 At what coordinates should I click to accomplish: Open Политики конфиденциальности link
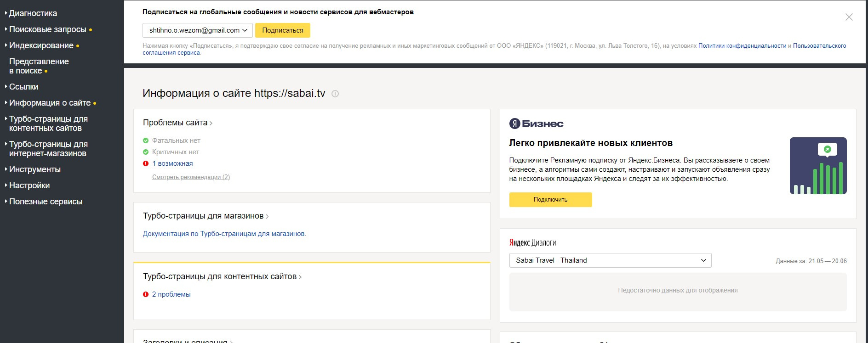pyautogui.click(x=742, y=46)
